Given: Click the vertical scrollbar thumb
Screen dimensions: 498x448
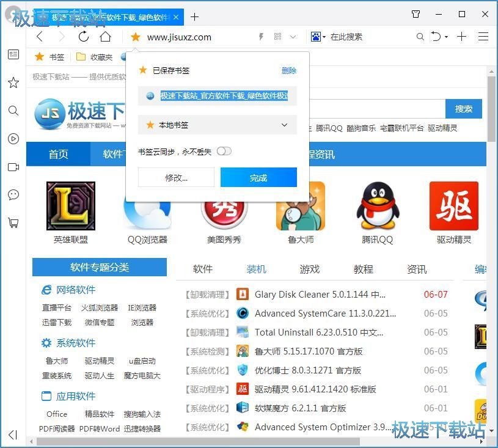Looking at the screenshot, I should [491, 109].
